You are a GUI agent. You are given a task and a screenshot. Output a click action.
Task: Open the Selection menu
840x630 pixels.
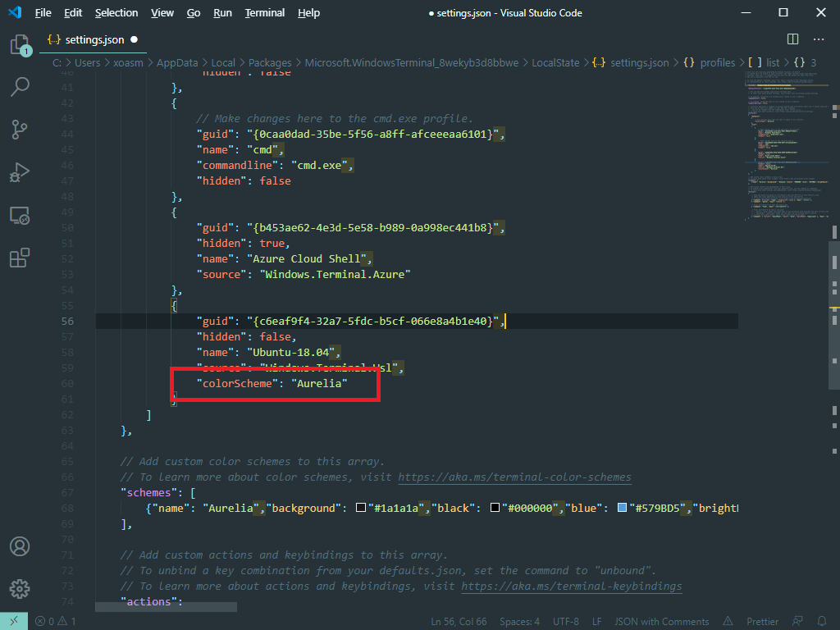pos(116,13)
